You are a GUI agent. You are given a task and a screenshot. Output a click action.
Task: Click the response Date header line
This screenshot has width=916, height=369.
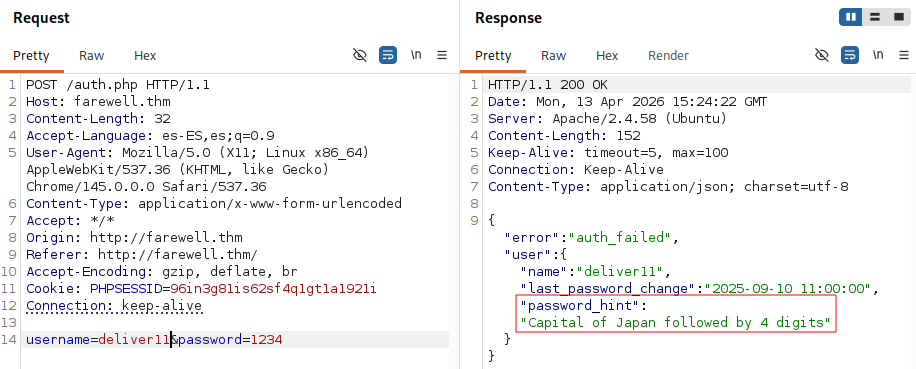(x=627, y=102)
